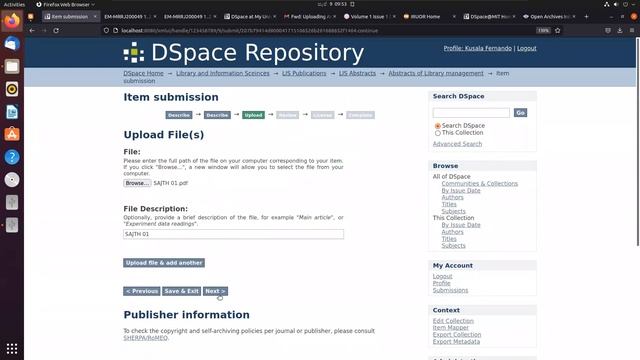Launch Rhythmbox from the dock
This screenshot has width=640, height=360.
[12, 89]
